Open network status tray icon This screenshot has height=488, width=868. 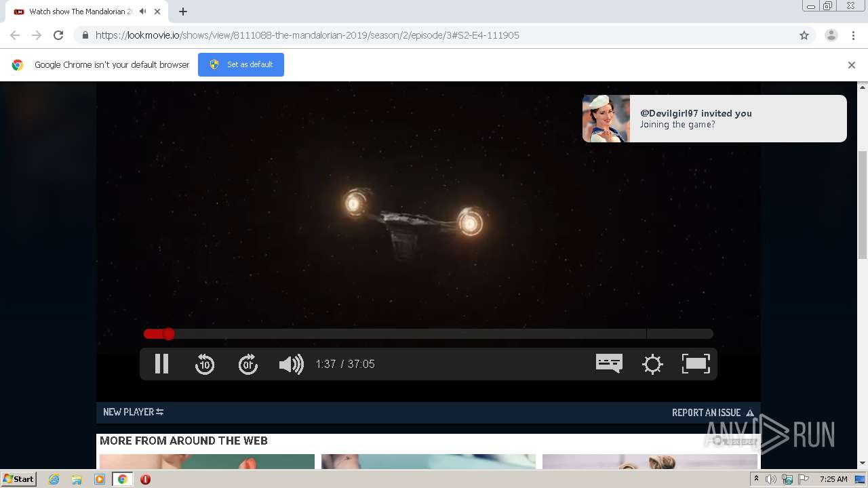tap(787, 479)
